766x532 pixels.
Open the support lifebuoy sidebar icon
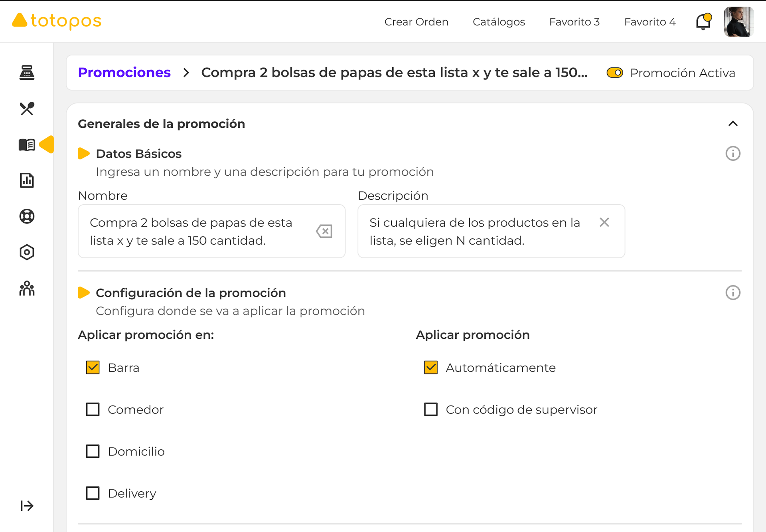pos(27,216)
